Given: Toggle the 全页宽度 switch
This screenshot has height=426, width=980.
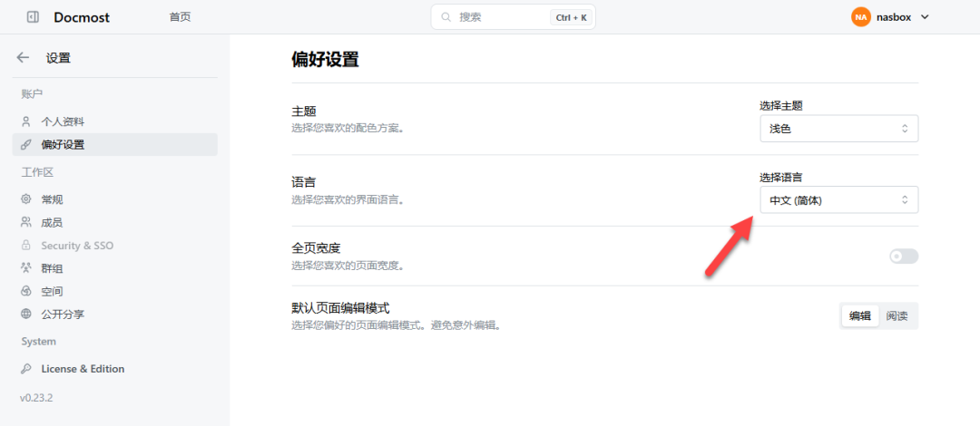Looking at the screenshot, I should point(904,257).
